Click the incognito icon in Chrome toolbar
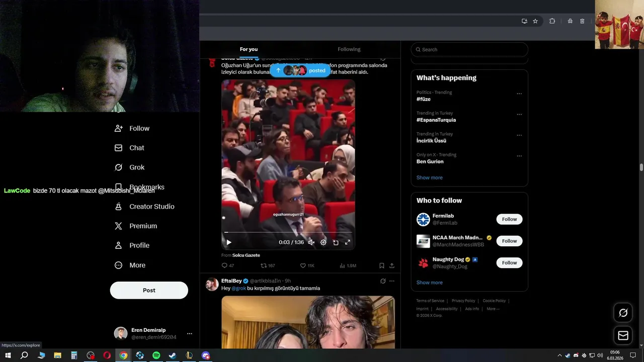The height and width of the screenshot is (362, 644). click(x=570, y=21)
